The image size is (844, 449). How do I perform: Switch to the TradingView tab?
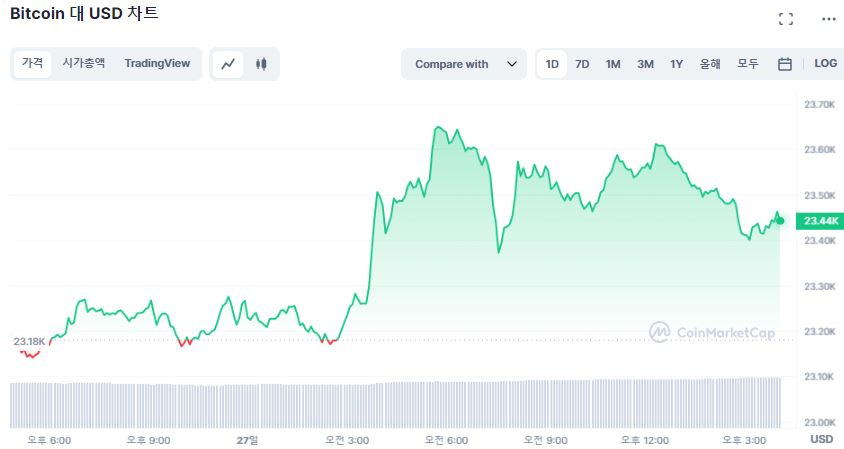point(157,64)
